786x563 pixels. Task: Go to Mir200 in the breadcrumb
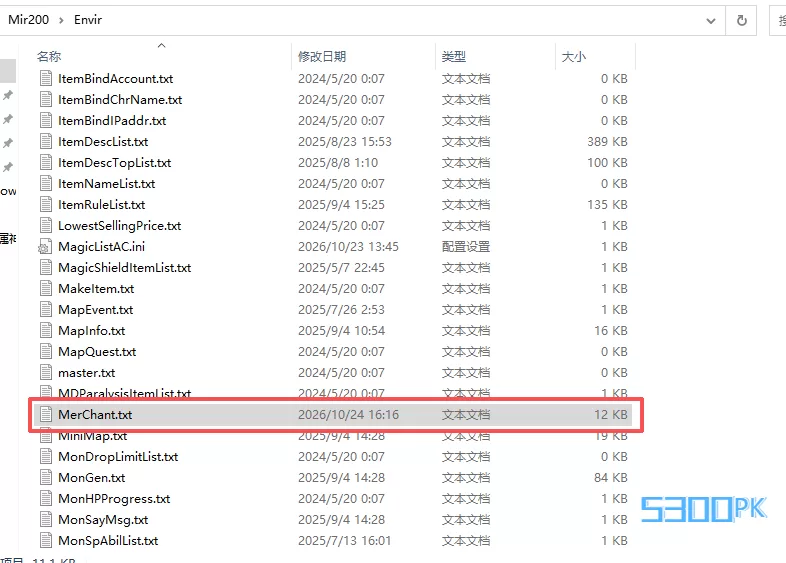click(x=29, y=20)
